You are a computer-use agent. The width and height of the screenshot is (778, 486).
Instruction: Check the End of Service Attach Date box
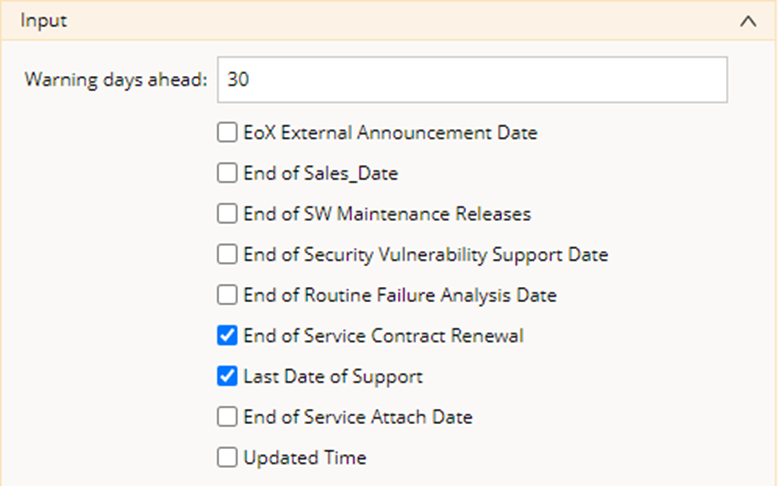227,417
